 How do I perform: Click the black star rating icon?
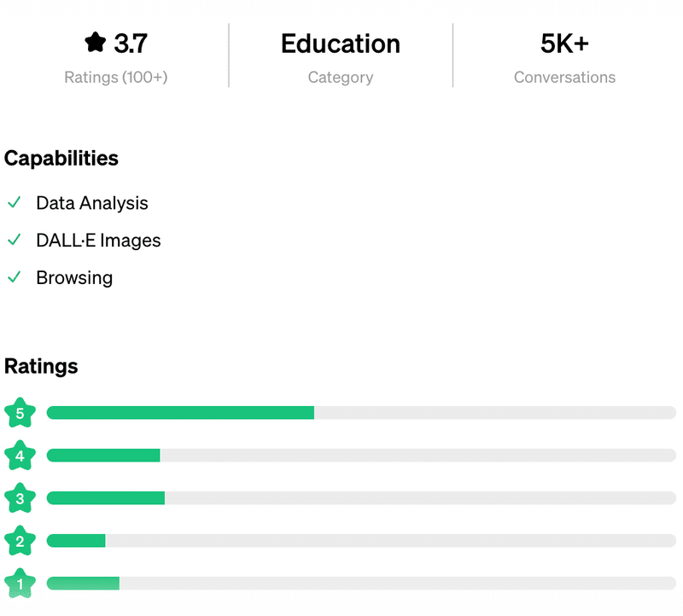pos(95,43)
